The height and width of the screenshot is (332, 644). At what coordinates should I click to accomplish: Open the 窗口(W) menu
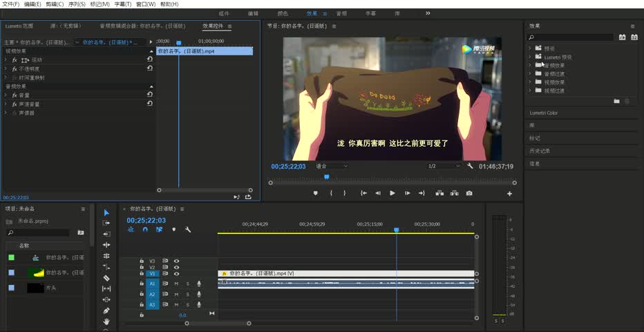coord(146,4)
